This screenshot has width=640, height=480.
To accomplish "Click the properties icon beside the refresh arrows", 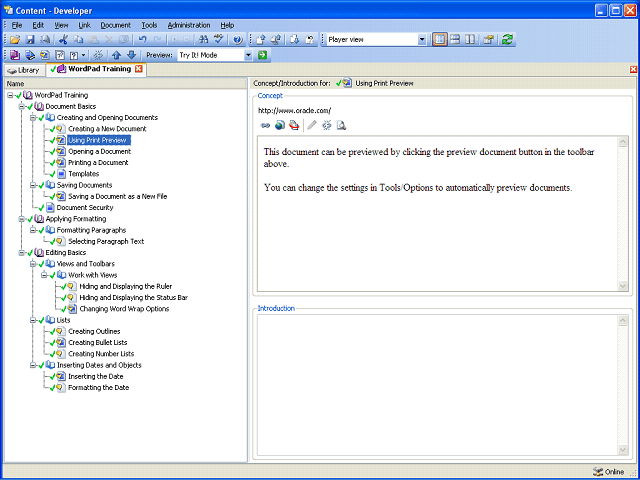I will click(489, 40).
